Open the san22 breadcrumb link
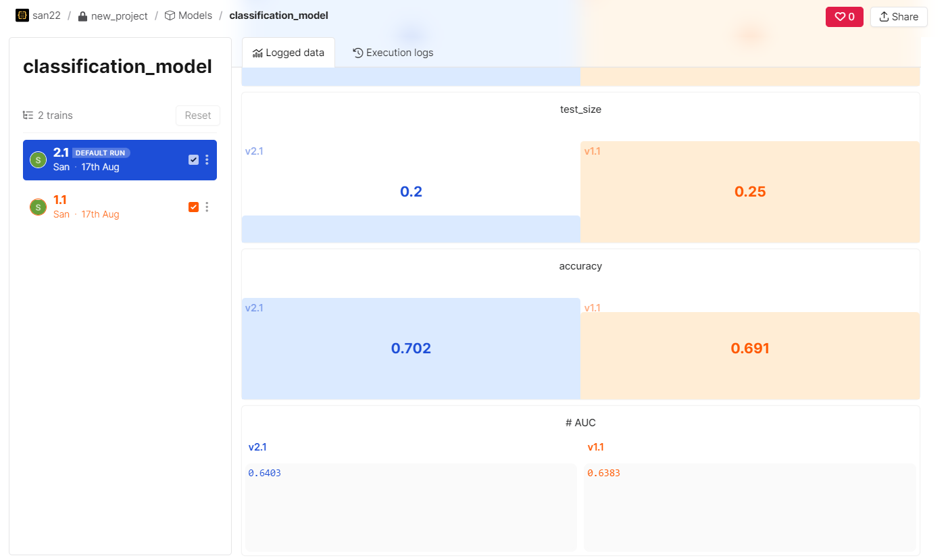The height and width of the screenshot is (560, 948). point(47,16)
